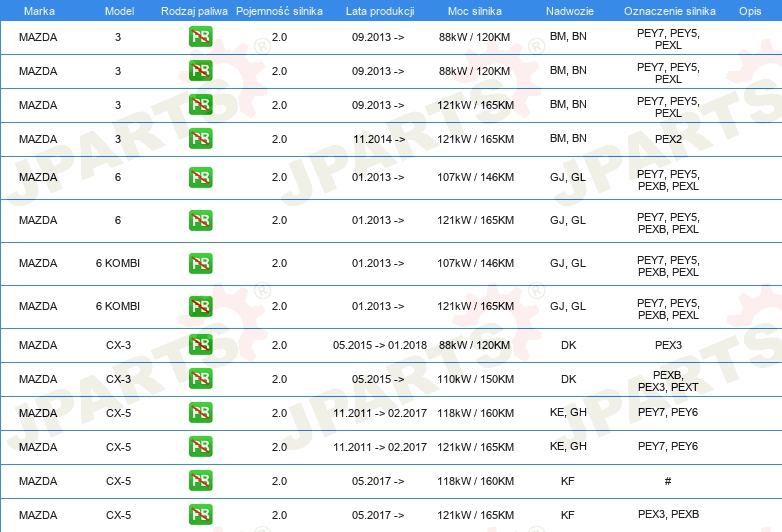Click the fuel icon for Mazda 6 121kW/165KM non-Kombi row
Screen dimensions: 782x532
200,220
